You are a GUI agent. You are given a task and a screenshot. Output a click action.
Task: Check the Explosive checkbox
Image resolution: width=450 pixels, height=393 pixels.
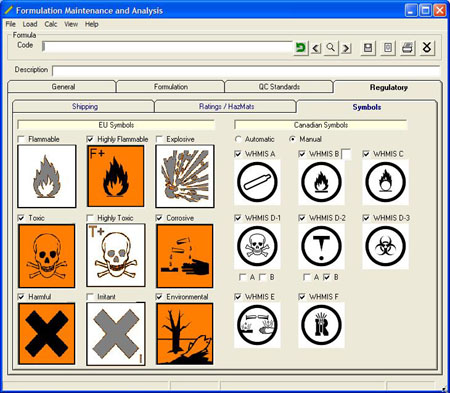point(159,139)
